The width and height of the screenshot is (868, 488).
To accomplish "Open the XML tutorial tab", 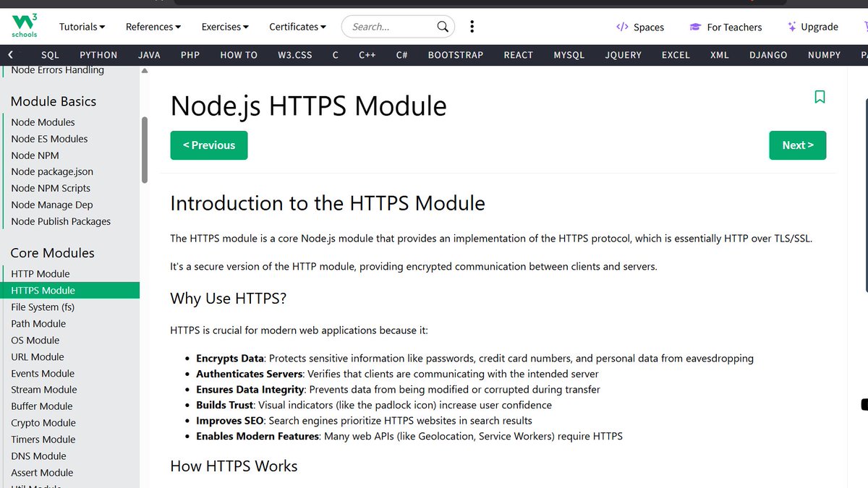I will click(x=720, y=55).
